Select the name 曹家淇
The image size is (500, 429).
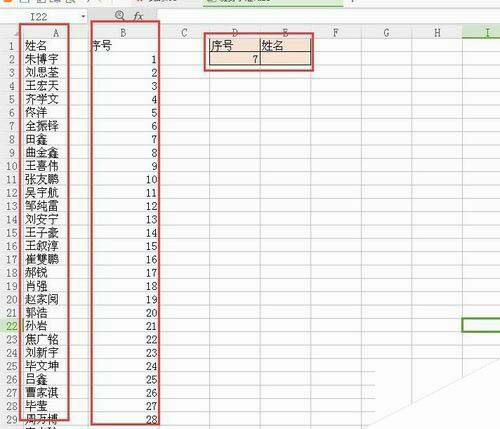click(42, 392)
